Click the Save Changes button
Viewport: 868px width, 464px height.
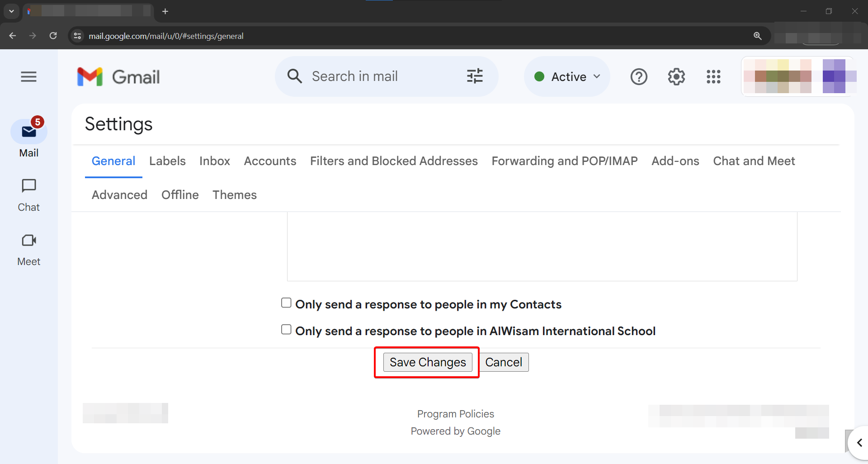pos(428,362)
